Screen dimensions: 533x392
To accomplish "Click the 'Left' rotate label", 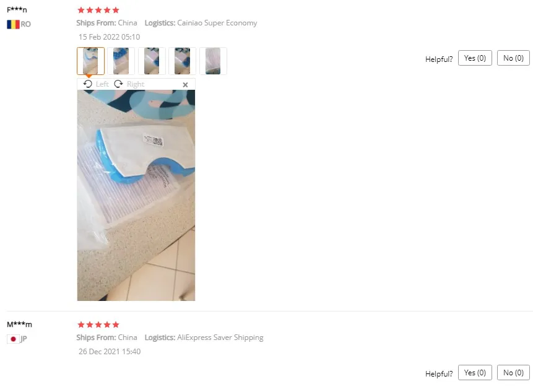I will (x=102, y=84).
